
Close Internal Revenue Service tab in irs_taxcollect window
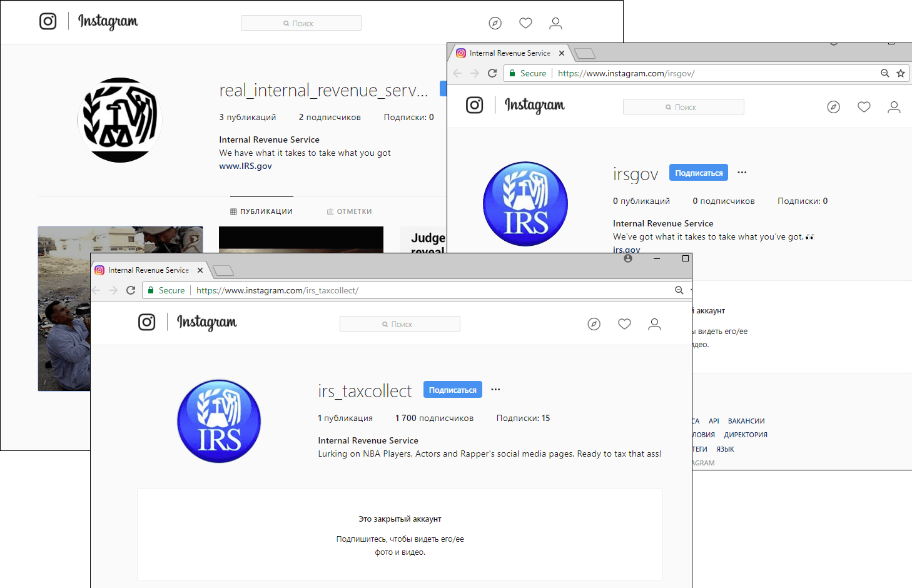pos(200,270)
